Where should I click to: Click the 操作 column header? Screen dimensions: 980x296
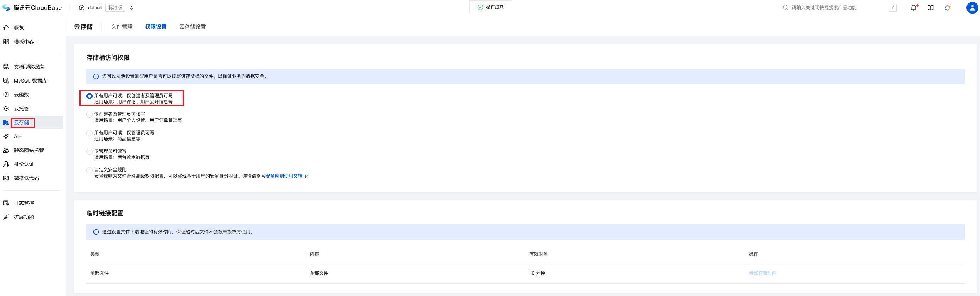coord(754,254)
